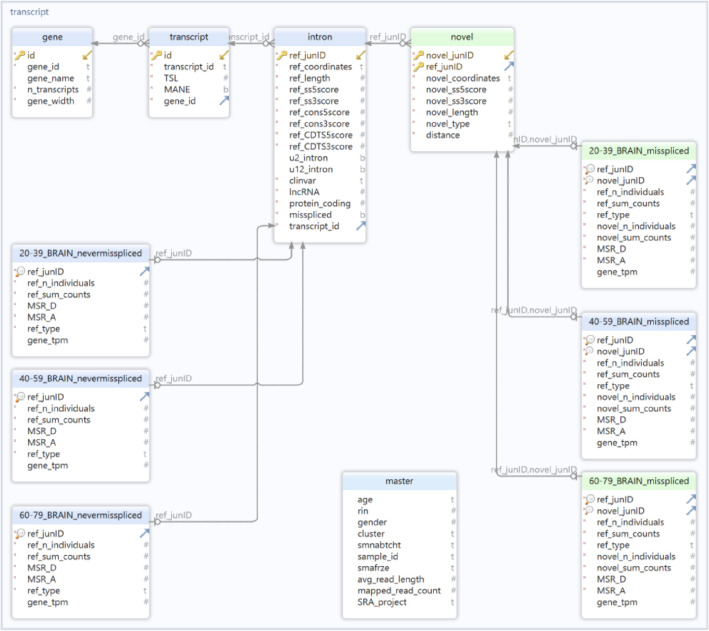Click the 40-59_BRAIN_nevermisspliced table header
709x631 pixels.
(x=82, y=378)
